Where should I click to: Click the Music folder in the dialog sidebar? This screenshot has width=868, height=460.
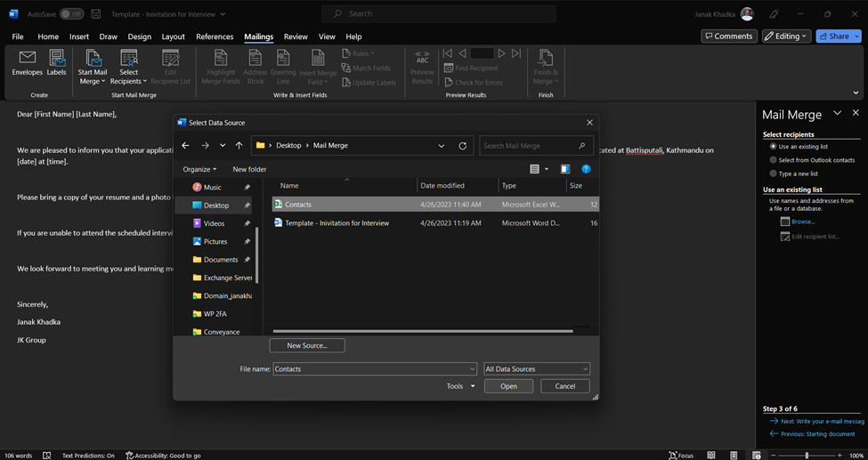point(213,187)
